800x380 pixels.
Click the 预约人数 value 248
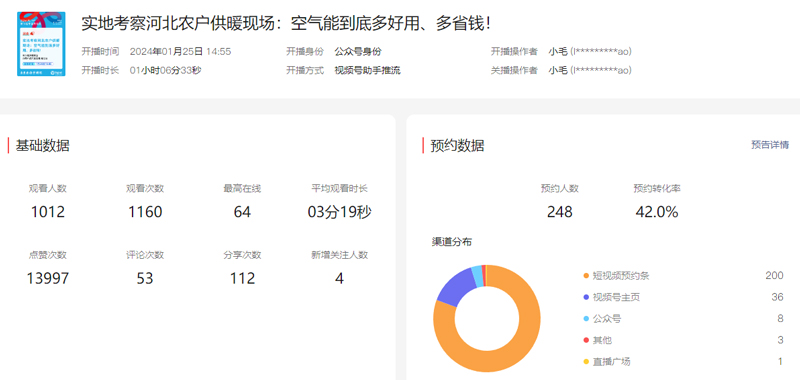pyautogui.click(x=560, y=212)
